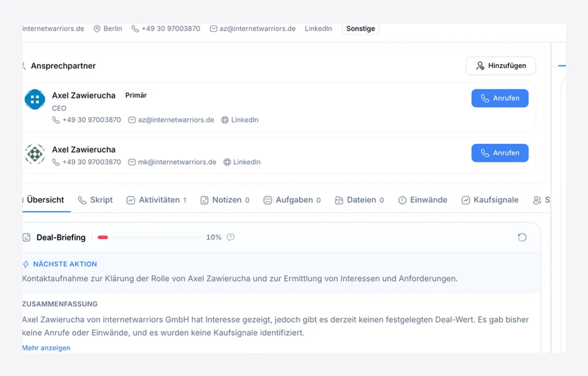
Task: Click the phone icon in the CEO contact row
Action: point(56,120)
